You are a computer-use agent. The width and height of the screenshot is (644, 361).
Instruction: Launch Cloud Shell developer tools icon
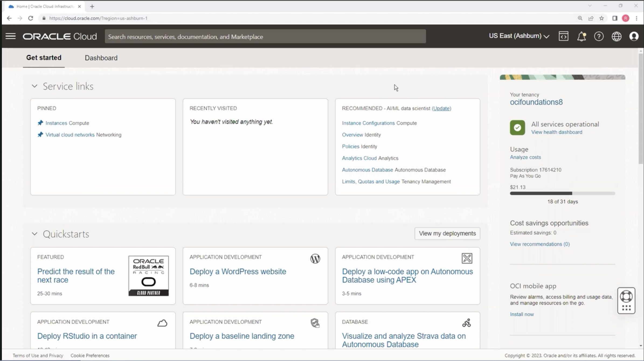tap(563, 36)
